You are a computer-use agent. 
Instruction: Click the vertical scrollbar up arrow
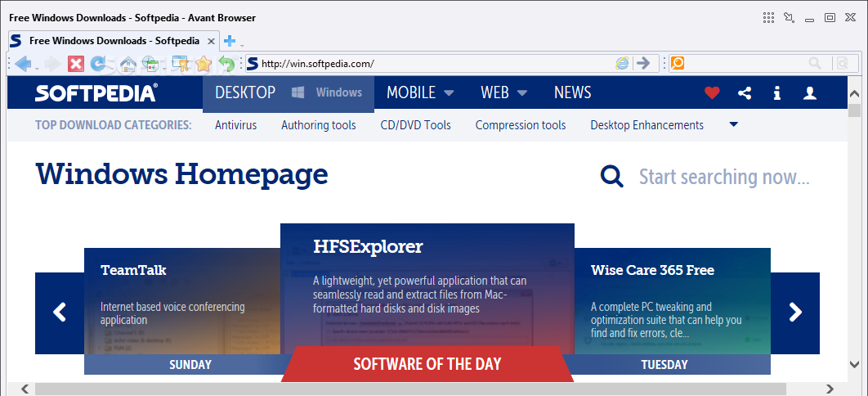tap(854, 92)
